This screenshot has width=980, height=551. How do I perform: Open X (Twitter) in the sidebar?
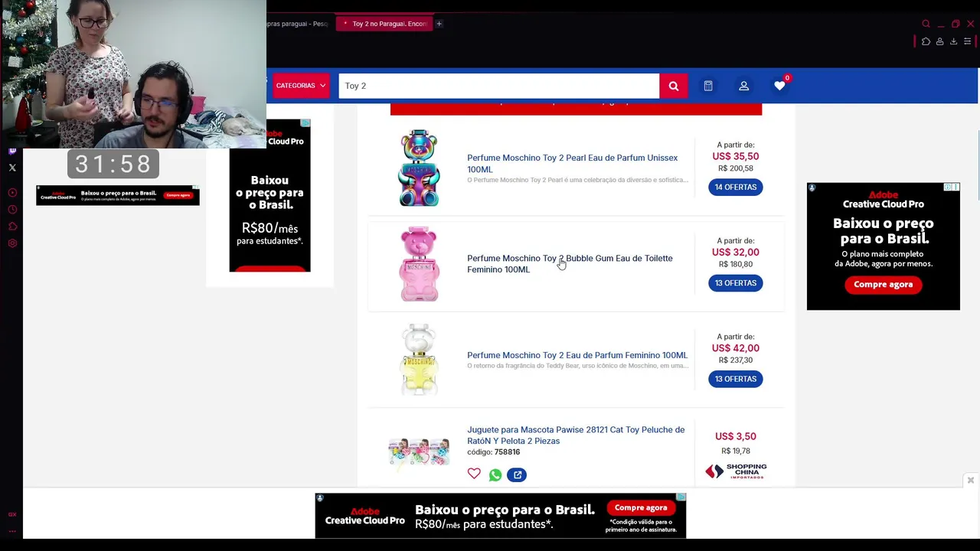[x=12, y=168]
